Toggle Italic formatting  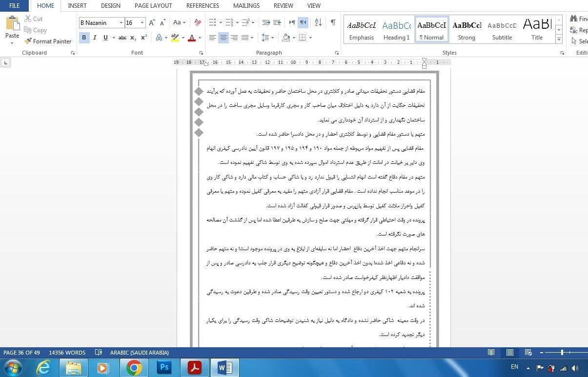pos(95,38)
